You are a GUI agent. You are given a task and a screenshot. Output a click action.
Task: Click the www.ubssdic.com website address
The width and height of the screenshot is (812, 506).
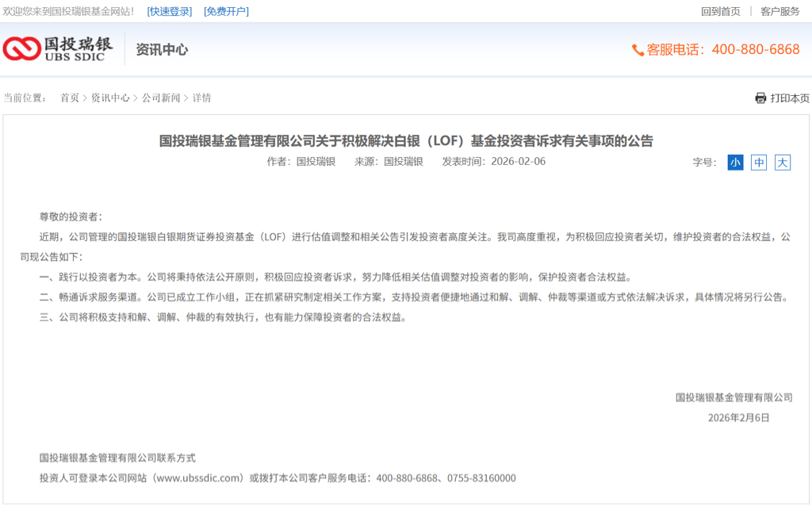(197, 478)
